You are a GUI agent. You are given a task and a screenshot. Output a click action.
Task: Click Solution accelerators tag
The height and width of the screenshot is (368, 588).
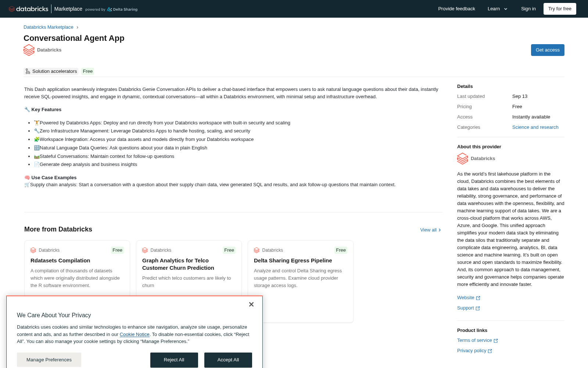tap(51, 71)
